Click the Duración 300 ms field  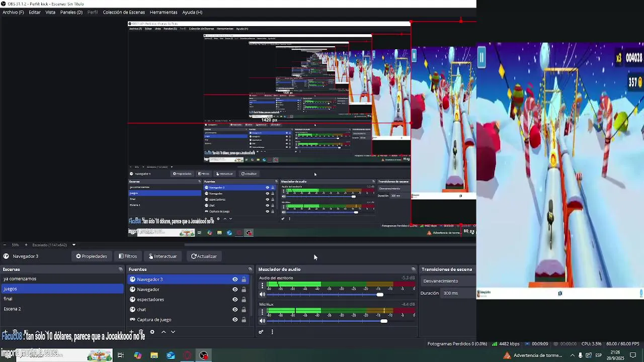[458, 293]
